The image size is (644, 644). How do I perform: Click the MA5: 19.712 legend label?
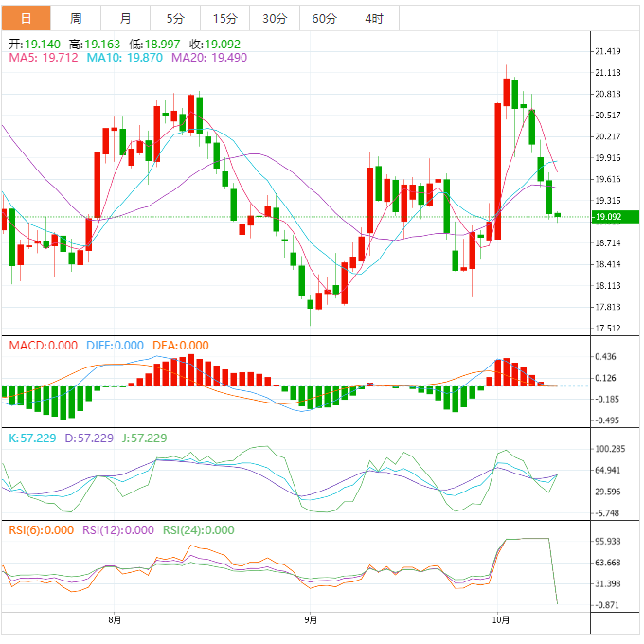point(44,58)
